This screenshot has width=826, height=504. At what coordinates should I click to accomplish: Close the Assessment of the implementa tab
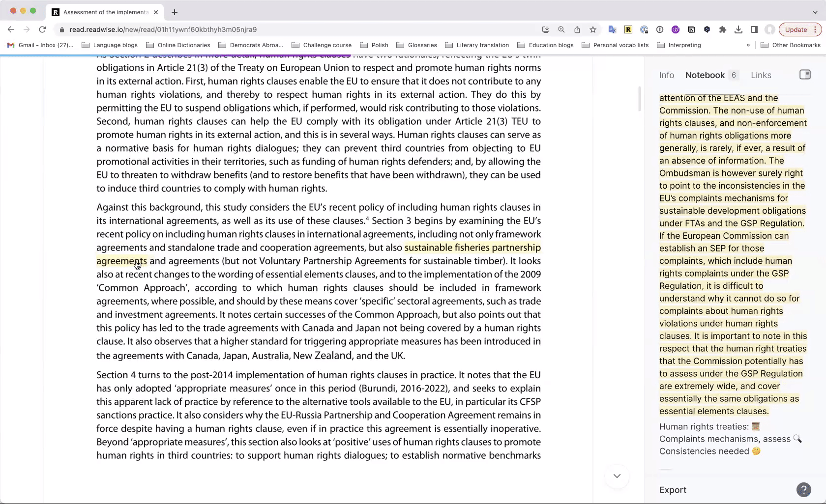tap(156, 12)
